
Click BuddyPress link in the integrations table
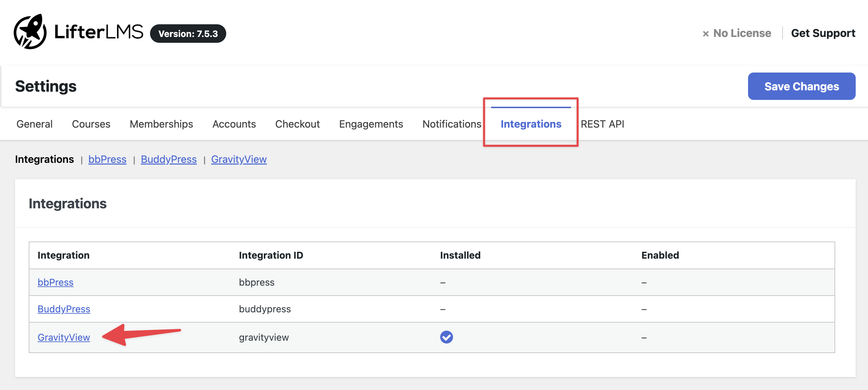coord(64,309)
